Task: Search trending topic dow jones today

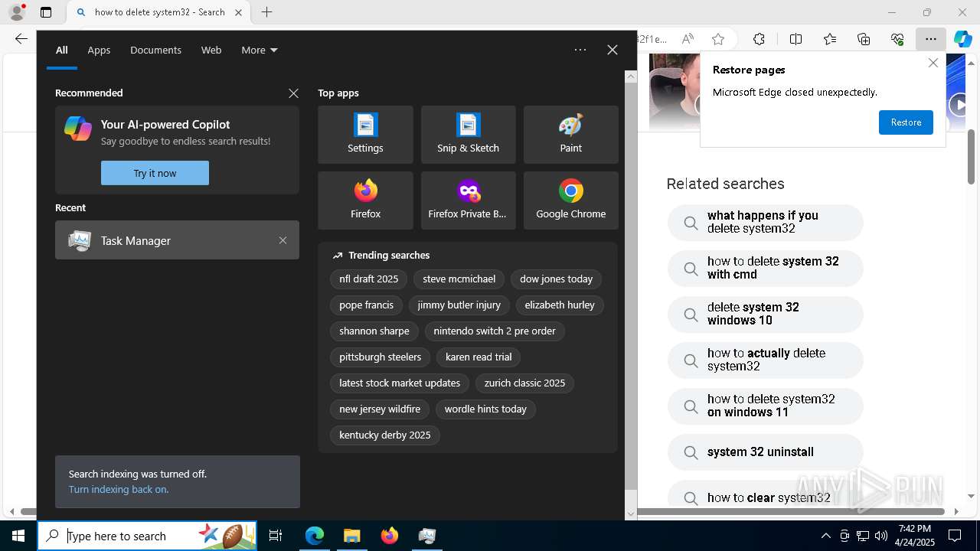Action: coord(557,279)
